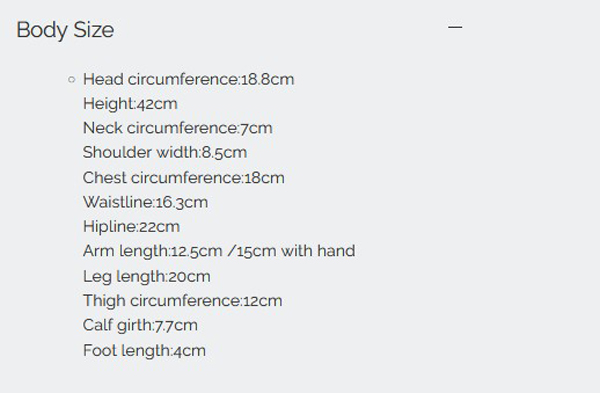This screenshot has width=600, height=393.
Task: Click the 18.8cm head measurement value
Action: [268, 80]
